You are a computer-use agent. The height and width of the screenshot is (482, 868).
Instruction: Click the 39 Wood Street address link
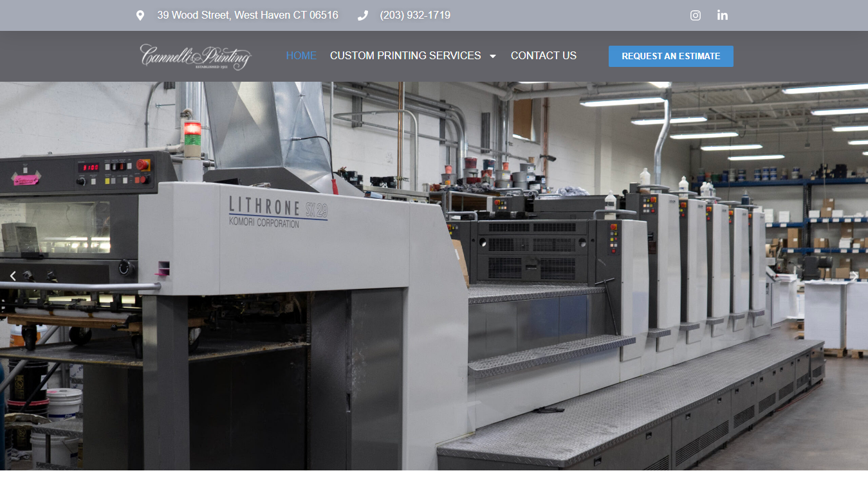[248, 15]
